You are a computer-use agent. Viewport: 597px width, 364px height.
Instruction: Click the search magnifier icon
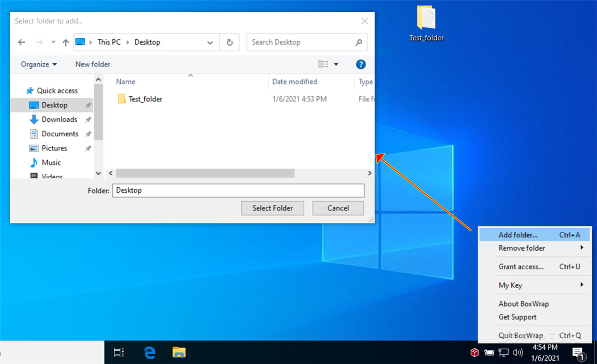click(x=358, y=42)
